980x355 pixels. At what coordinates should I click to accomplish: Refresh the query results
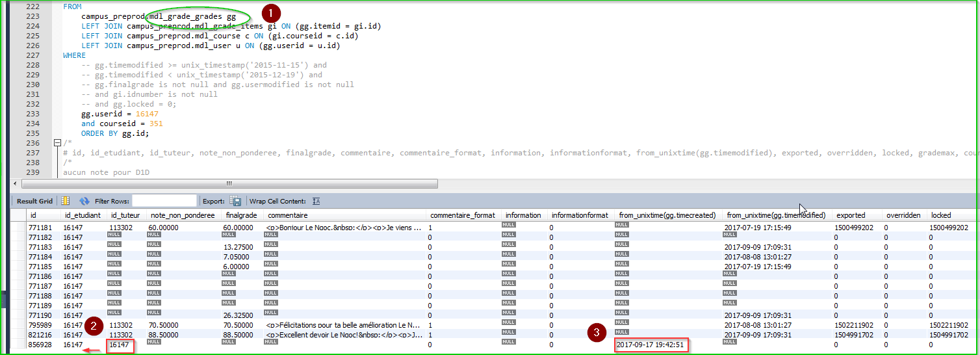pos(84,202)
